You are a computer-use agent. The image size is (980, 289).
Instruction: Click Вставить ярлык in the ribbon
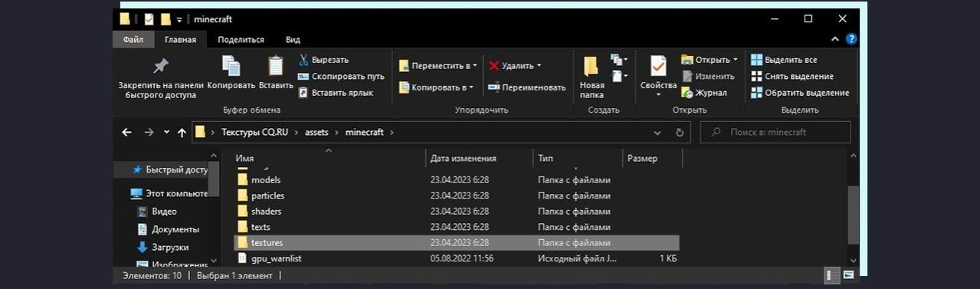tap(336, 93)
